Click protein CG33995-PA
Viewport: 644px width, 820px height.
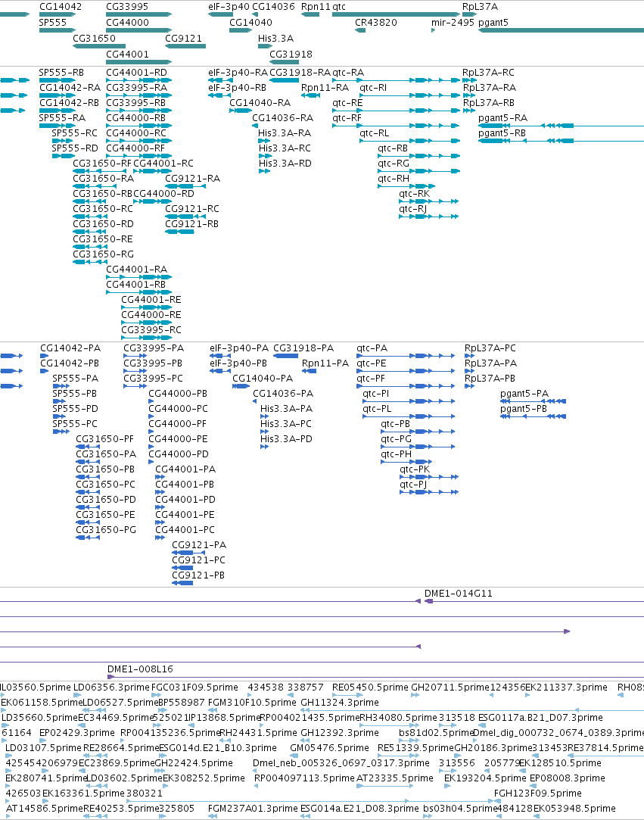pyautogui.click(x=154, y=348)
